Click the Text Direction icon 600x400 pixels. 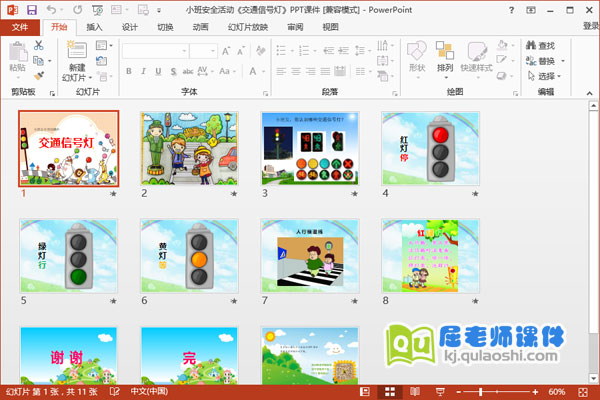coord(383,45)
